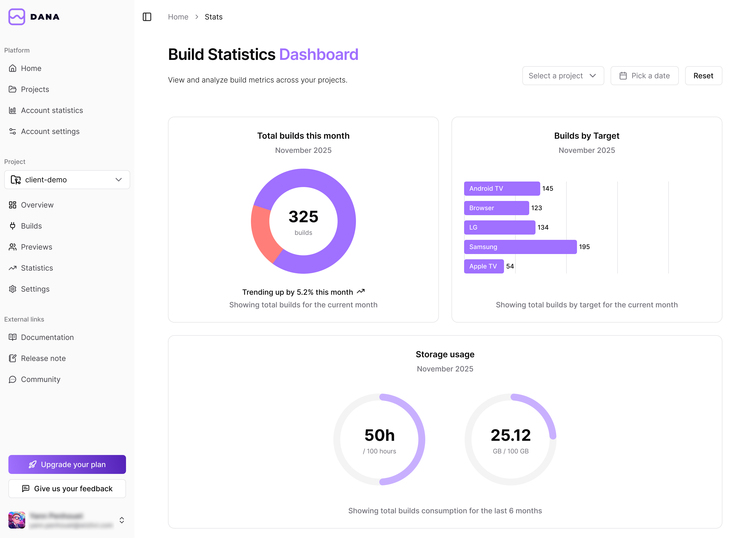Open the Community chat icon
This screenshot has width=756, height=538.
point(13,379)
